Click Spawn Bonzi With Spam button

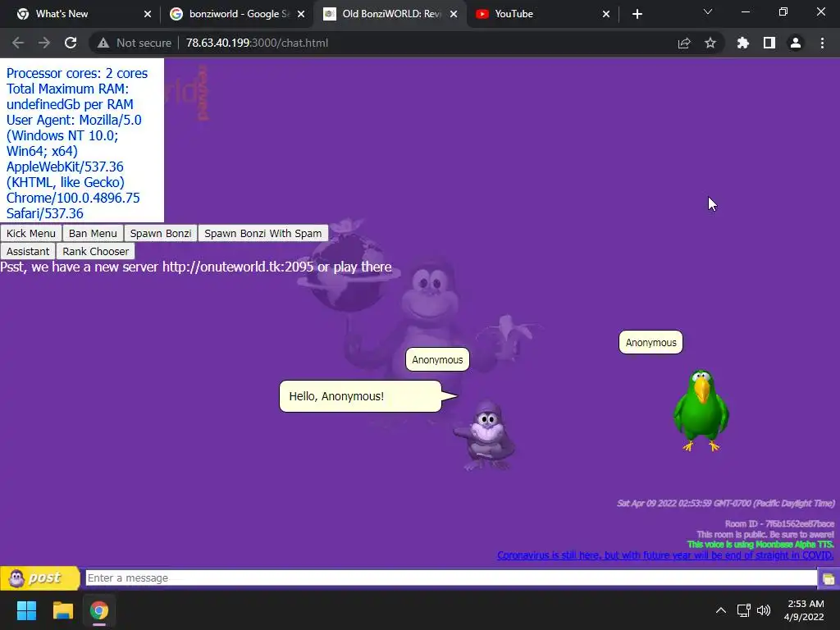pyautogui.click(x=263, y=234)
